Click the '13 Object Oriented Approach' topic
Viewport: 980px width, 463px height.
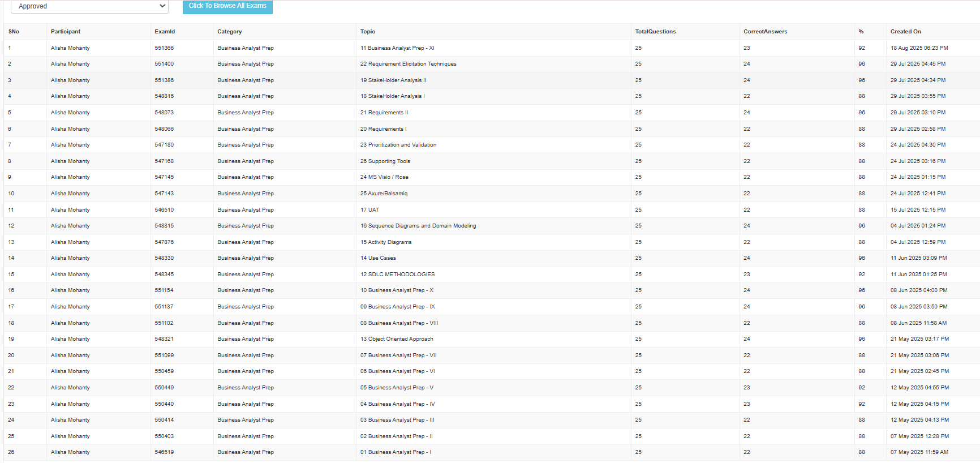point(397,339)
